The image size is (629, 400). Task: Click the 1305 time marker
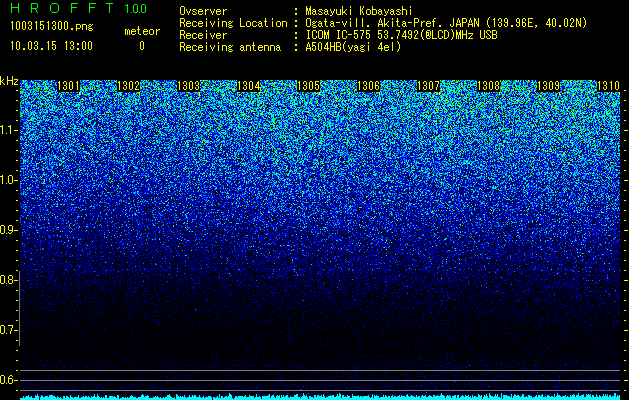[308, 86]
